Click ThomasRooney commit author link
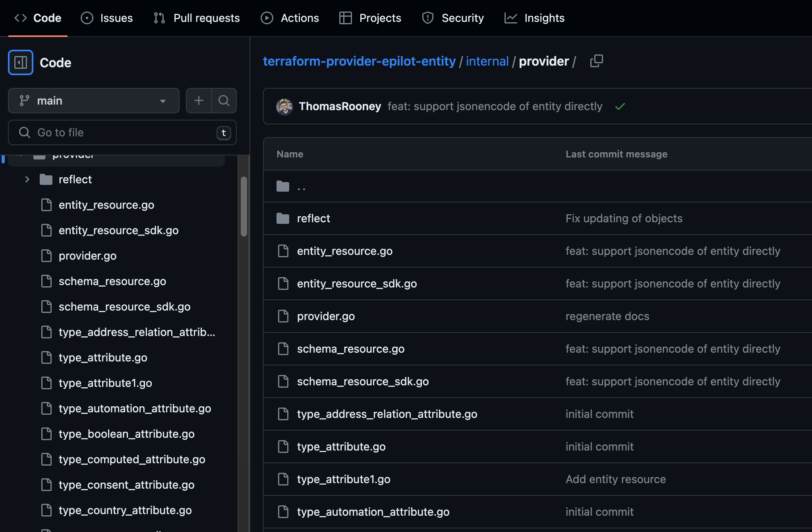Image resolution: width=812 pixels, height=532 pixels. 340,106
